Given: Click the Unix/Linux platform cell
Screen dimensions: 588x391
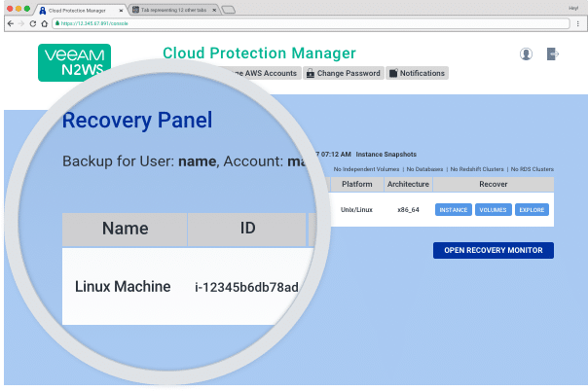Looking at the screenshot, I should [x=356, y=210].
